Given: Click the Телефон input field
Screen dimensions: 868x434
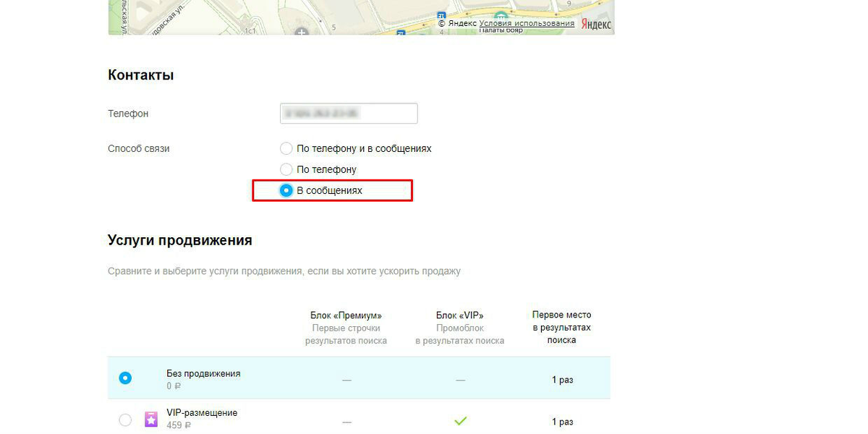Looking at the screenshot, I should [349, 114].
